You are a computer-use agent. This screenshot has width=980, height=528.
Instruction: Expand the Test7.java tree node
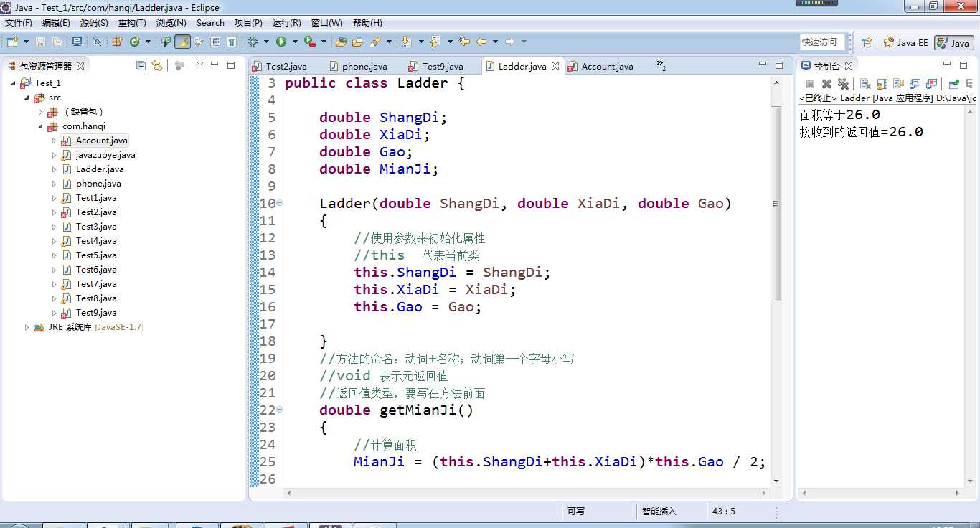click(55, 284)
